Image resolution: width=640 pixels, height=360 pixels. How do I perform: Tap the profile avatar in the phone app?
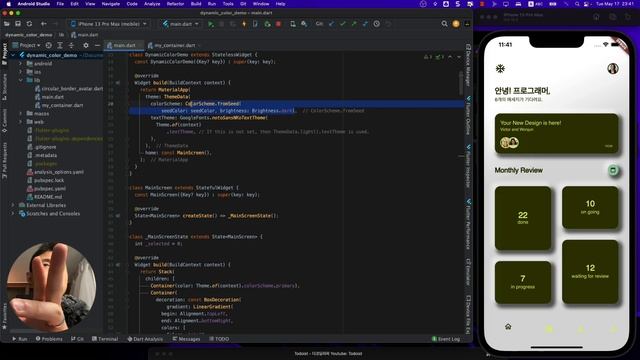pyautogui.click(x=613, y=69)
